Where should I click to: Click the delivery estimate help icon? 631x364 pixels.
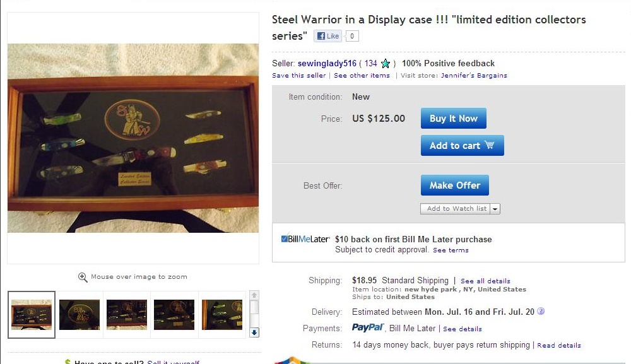[541, 311]
